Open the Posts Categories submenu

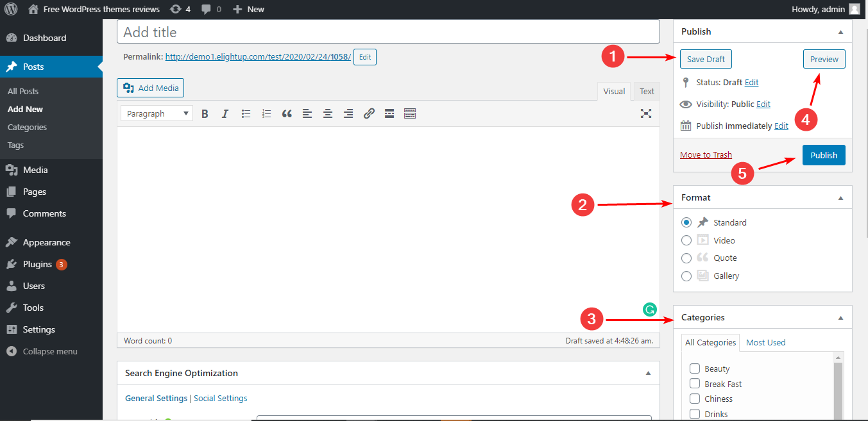28,127
